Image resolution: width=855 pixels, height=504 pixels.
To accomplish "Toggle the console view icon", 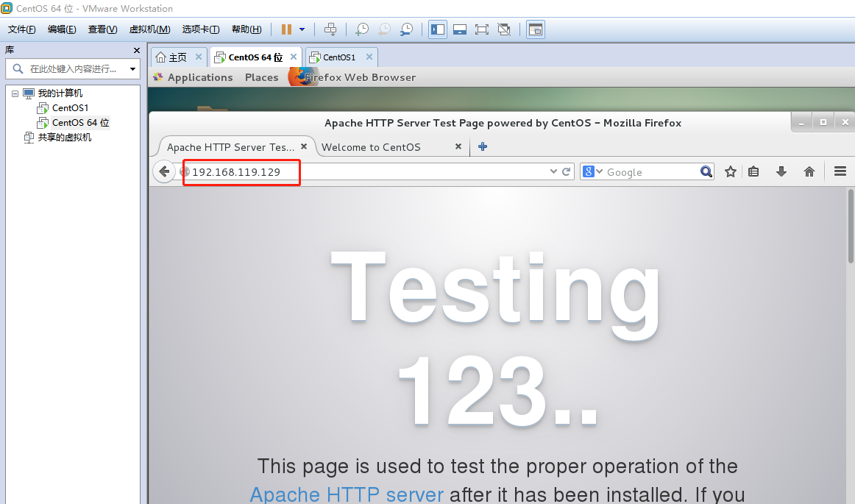I will pyautogui.click(x=536, y=29).
